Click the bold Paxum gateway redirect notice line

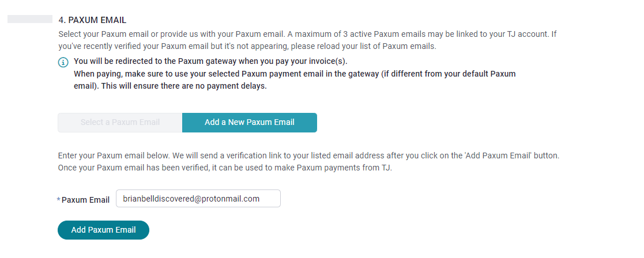pos(210,62)
